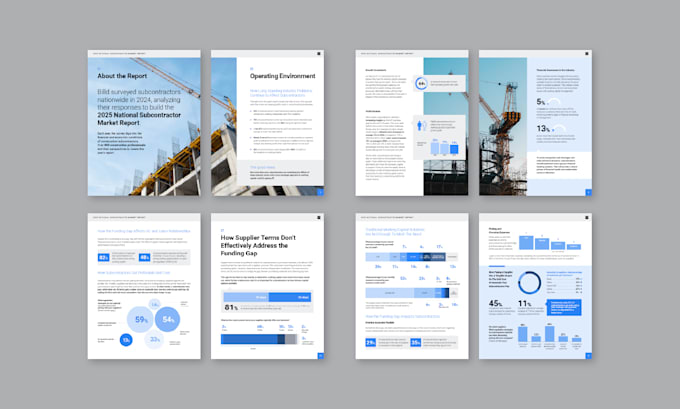Screen dimensions: 680x409
Task: Click the person icon in the profit margin callout
Action: point(420,126)
